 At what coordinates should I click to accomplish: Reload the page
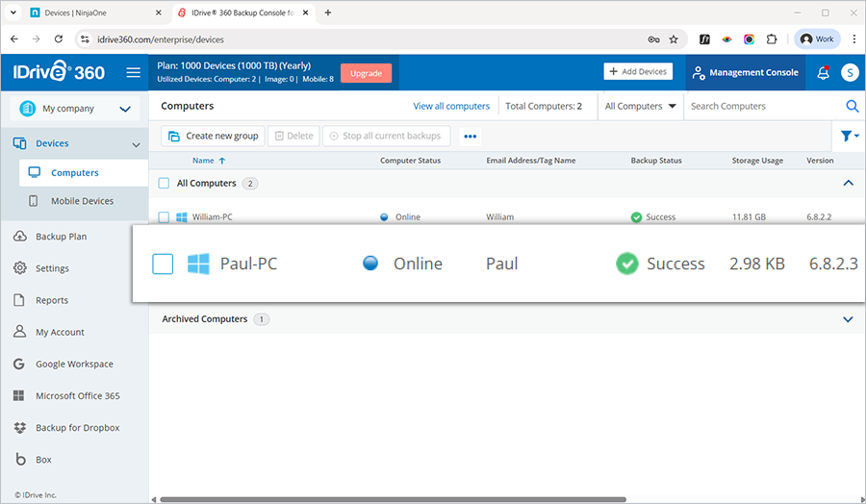[59, 39]
